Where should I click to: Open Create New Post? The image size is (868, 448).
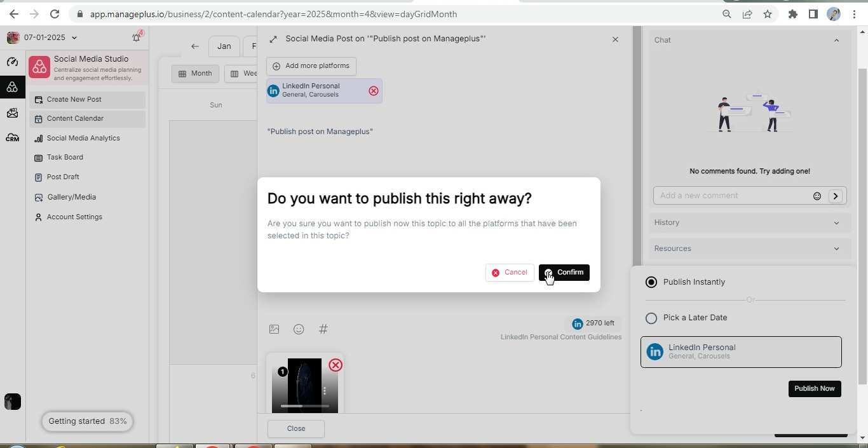click(87, 100)
